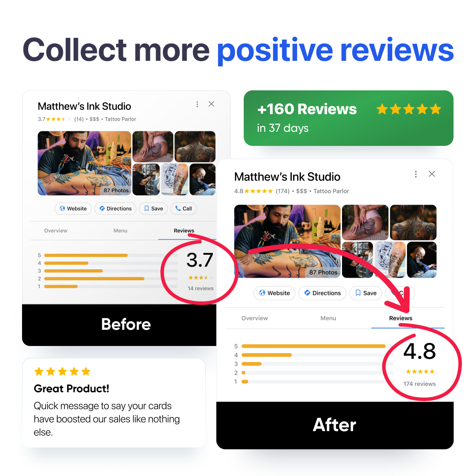Open Overview tab in After card

(x=255, y=318)
